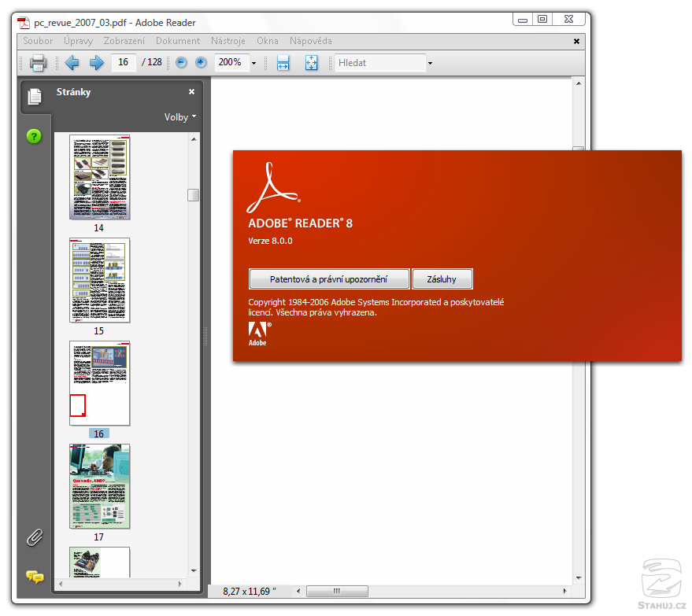Click the document horizontal scrollbar handle
Image resolution: width=692 pixels, height=616 pixels.
[x=337, y=591]
